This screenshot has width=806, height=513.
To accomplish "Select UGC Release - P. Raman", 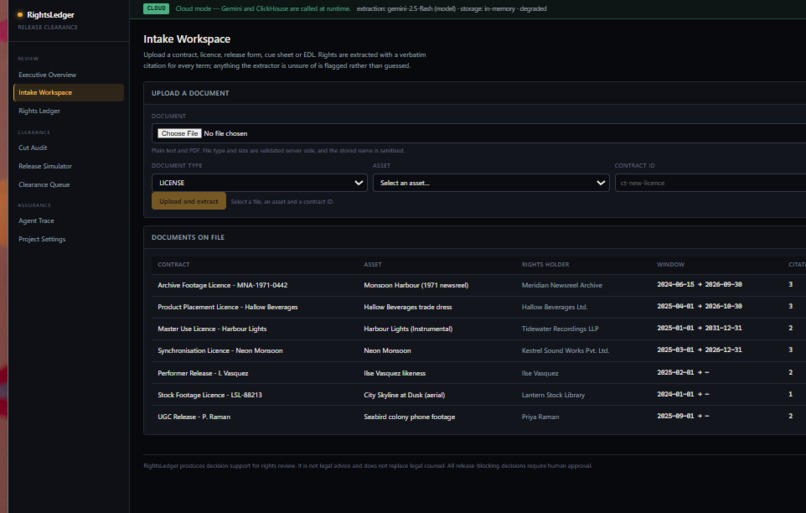I will coord(194,417).
